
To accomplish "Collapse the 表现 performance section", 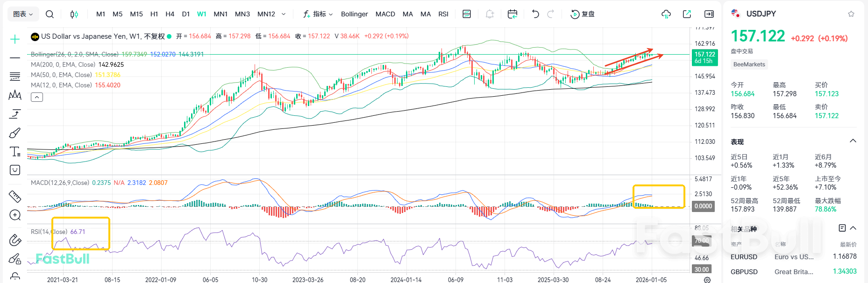I will pos(853,141).
